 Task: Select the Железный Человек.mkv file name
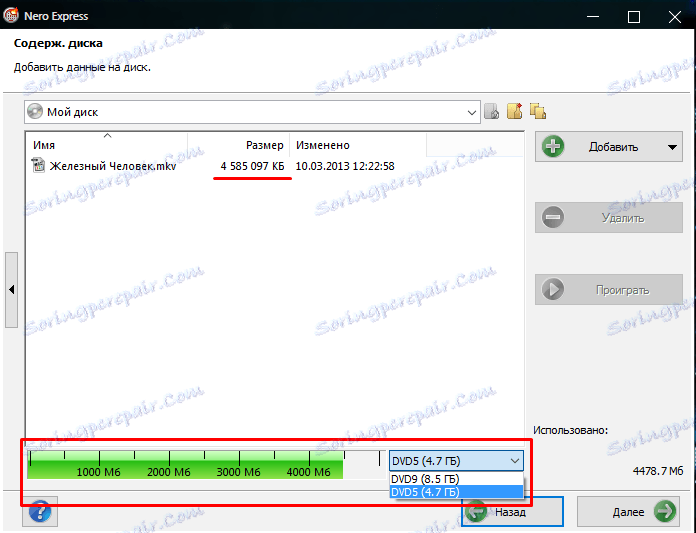[x=113, y=166]
